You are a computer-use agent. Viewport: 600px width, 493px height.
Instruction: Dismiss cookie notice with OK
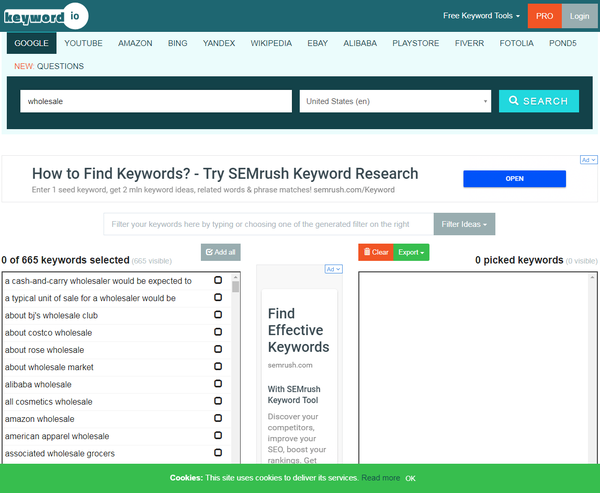[x=410, y=478]
